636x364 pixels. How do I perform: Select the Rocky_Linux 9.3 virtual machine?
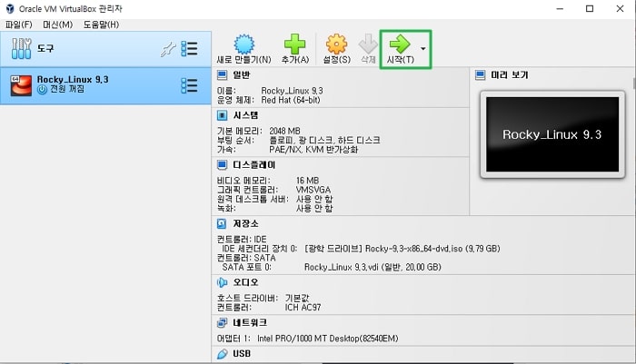[105, 85]
